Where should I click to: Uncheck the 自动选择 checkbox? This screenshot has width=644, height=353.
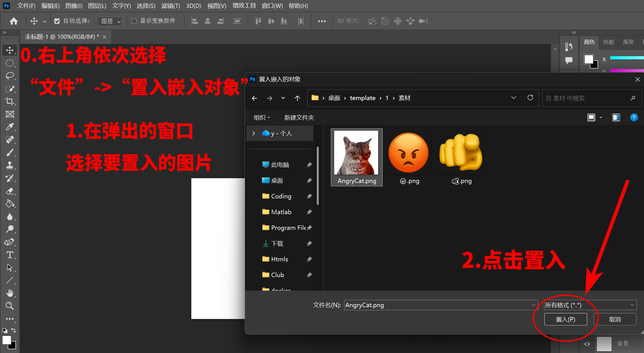57,21
